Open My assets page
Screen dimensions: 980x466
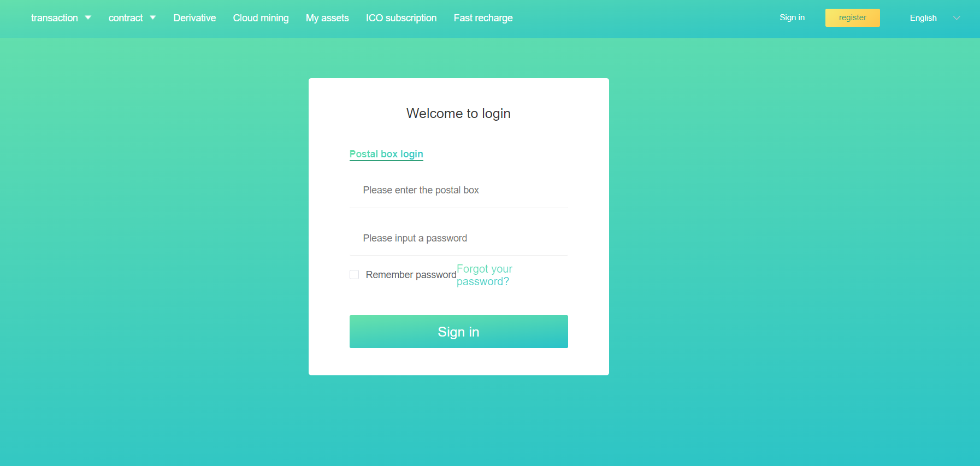pos(327,18)
